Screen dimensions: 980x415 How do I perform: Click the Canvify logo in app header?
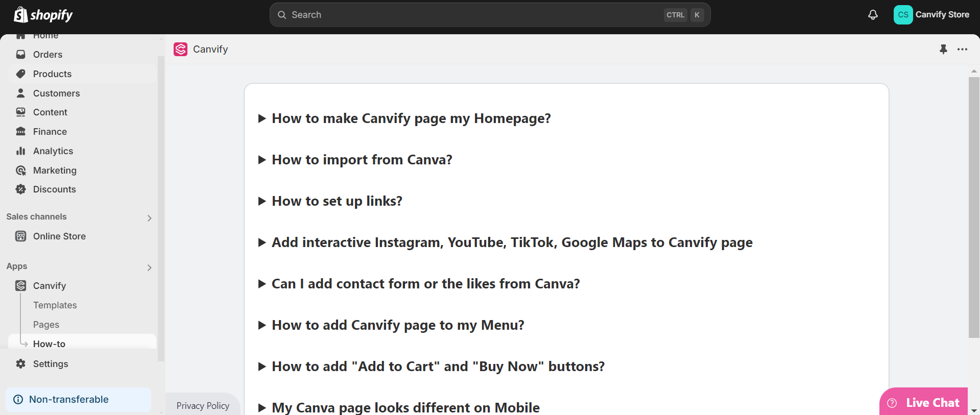pos(180,49)
